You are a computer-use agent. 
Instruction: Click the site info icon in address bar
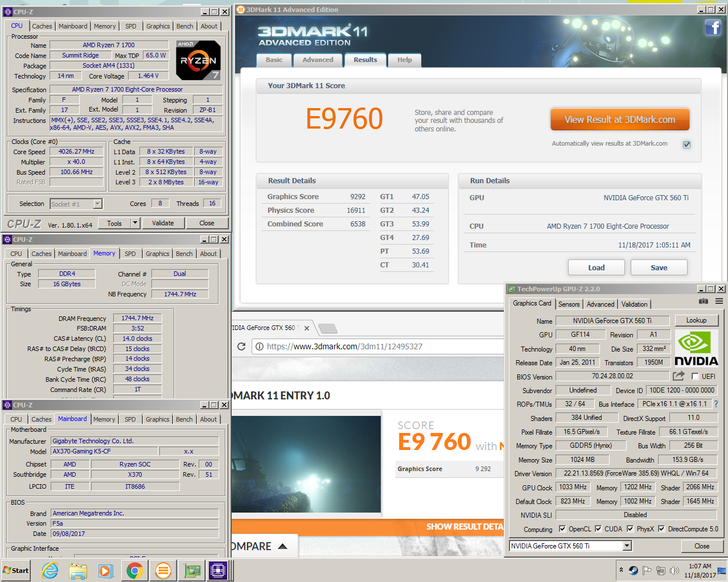259,346
